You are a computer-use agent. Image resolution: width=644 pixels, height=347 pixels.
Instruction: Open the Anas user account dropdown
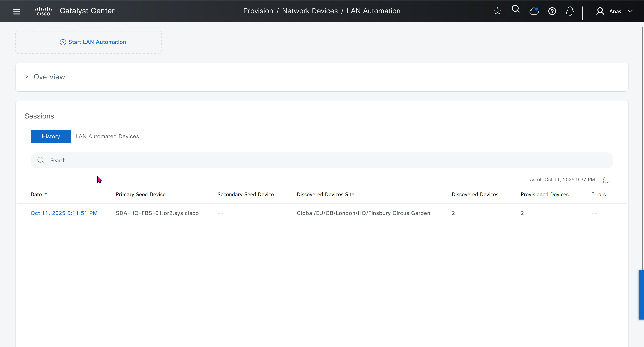630,11
